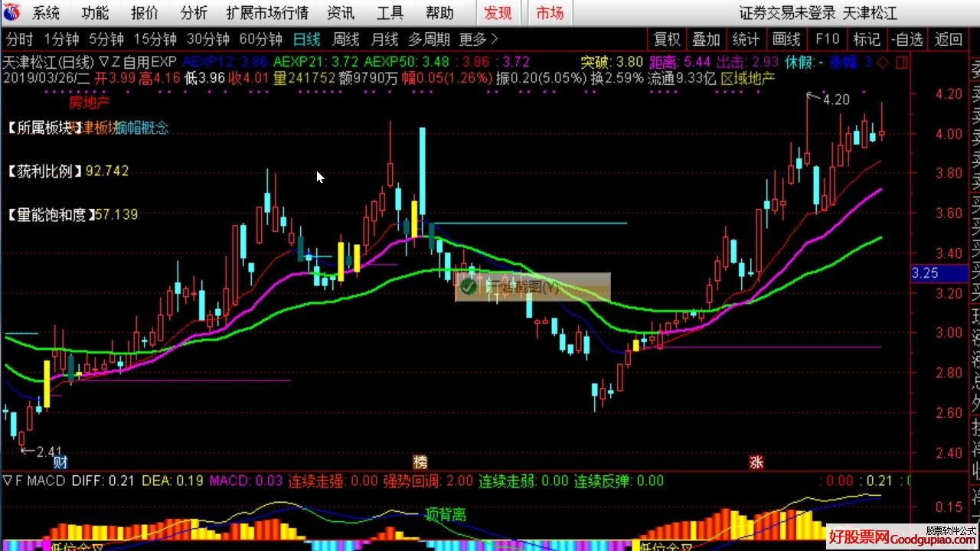980x551 pixels.
Task: Click the app logo icon at top-left
Action: point(12,12)
